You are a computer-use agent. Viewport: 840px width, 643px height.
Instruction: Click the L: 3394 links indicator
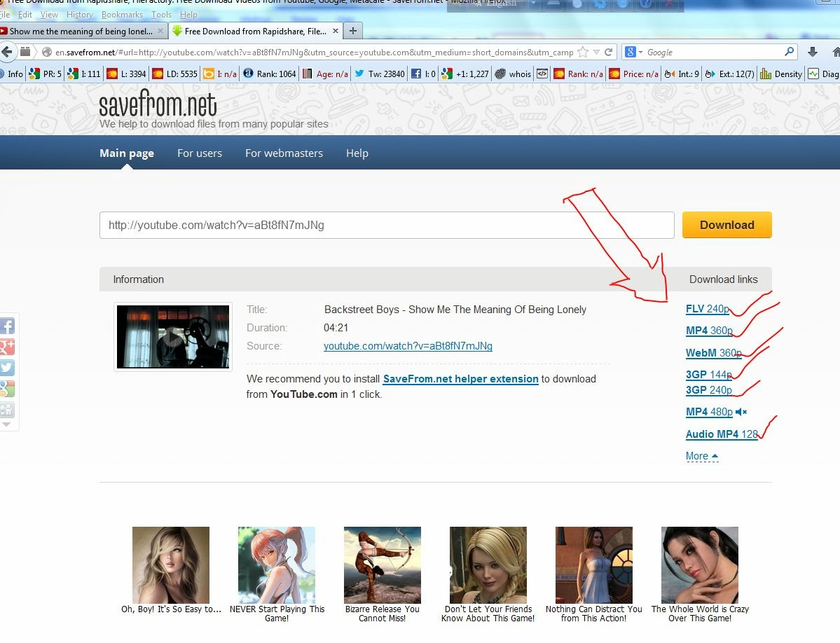point(126,74)
